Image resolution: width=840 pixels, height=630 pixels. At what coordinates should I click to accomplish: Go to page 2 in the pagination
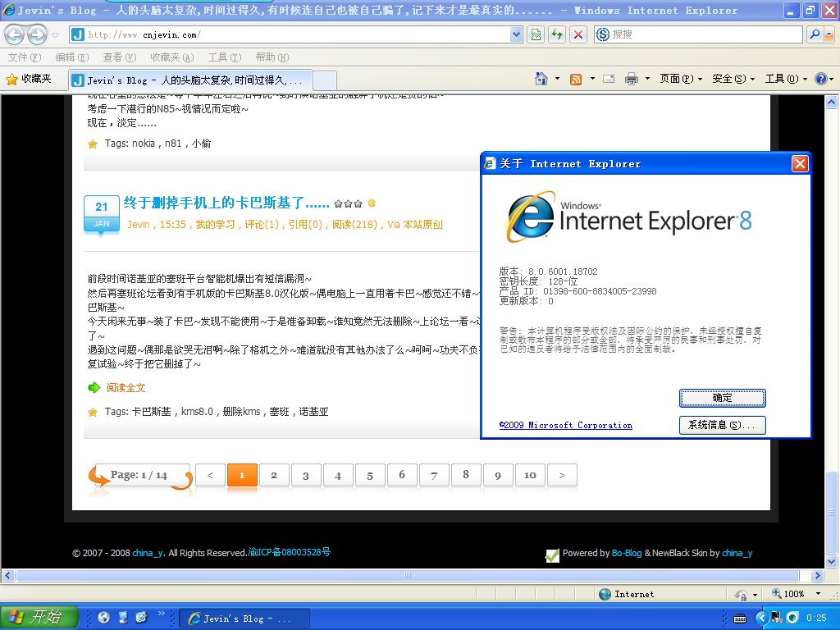click(274, 475)
